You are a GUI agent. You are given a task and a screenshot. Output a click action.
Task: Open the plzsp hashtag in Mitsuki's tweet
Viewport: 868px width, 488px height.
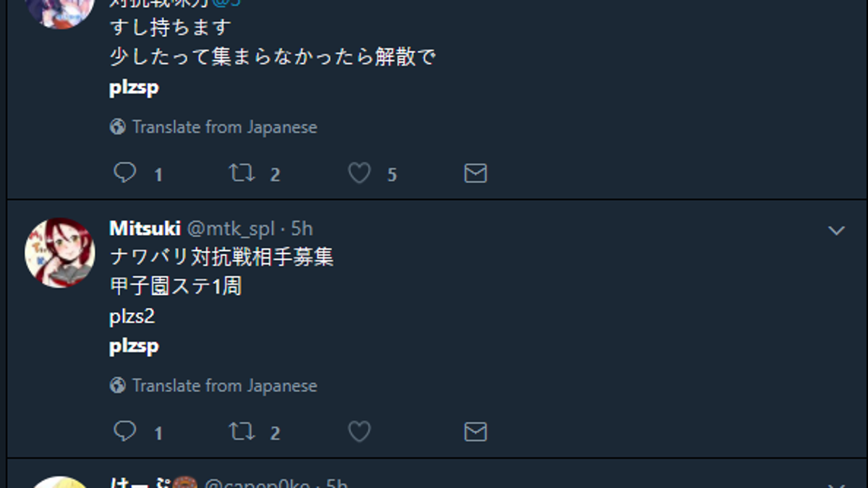[x=134, y=346]
